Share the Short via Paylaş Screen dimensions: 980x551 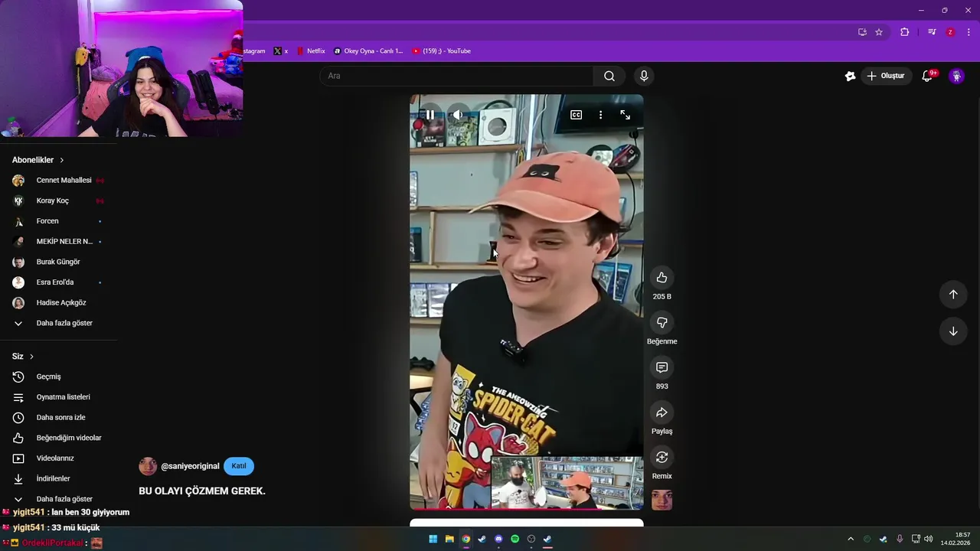(661, 412)
